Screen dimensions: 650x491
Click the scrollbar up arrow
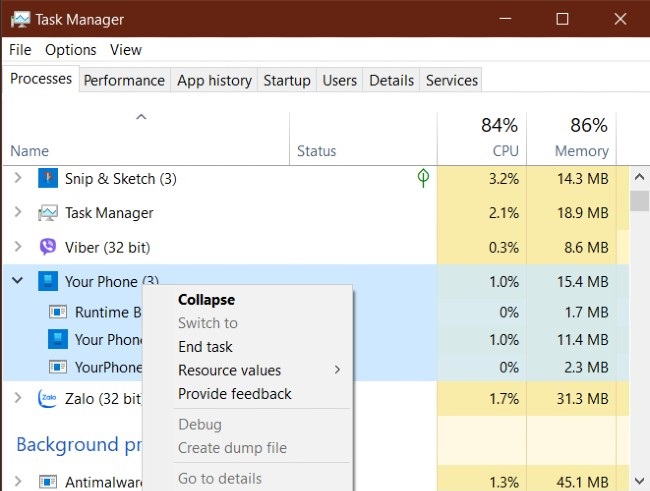point(639,177)
